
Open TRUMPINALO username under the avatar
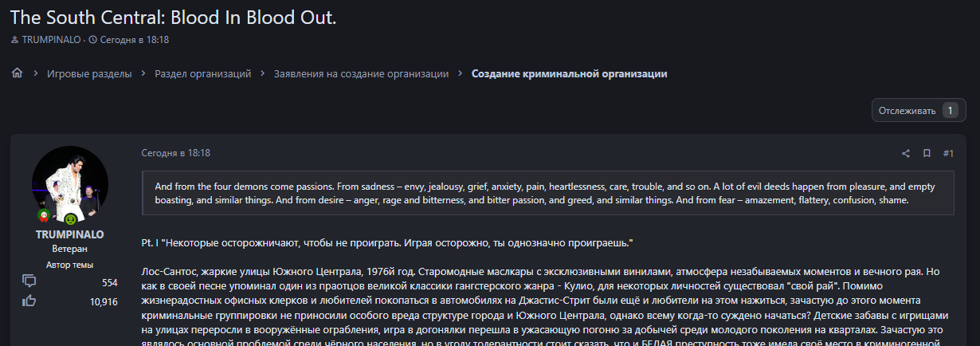(x=70, y=234)
